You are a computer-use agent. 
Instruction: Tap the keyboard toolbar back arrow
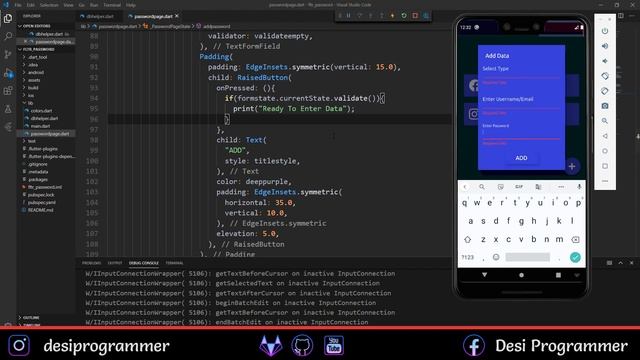(x=465, y=187)
